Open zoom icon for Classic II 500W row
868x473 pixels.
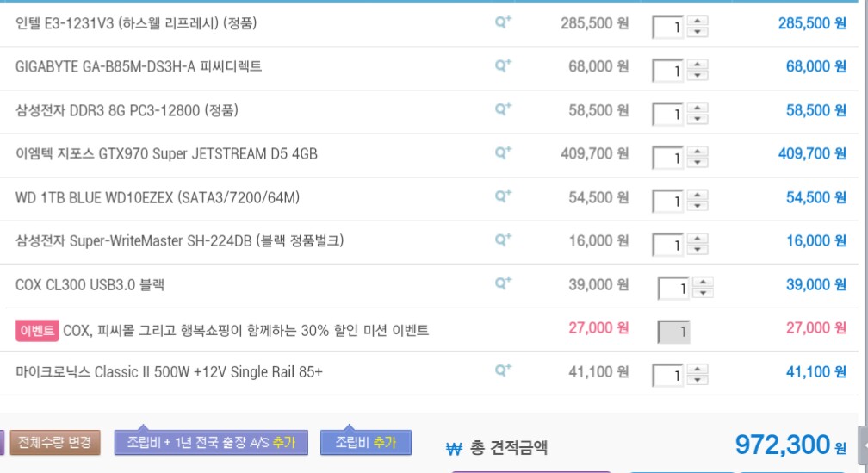point(503,370)
